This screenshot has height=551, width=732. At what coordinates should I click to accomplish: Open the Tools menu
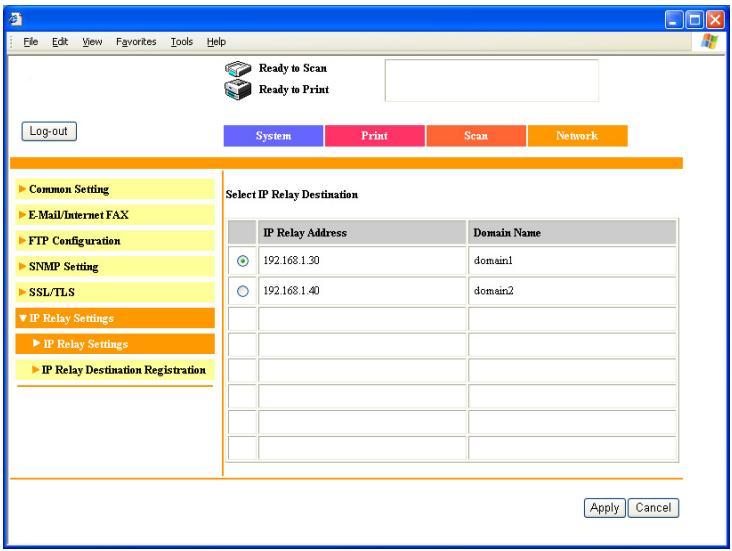pos(182,42)
